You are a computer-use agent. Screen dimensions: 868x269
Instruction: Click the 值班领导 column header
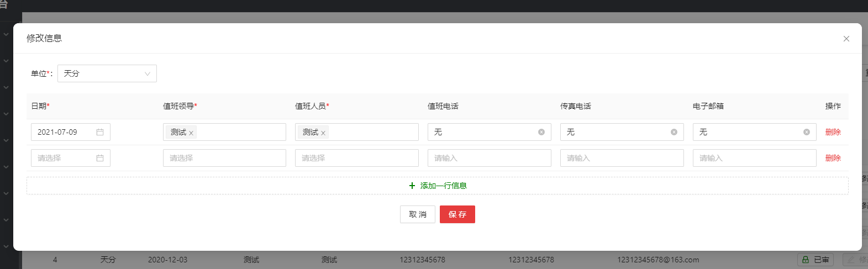point(180,106)
